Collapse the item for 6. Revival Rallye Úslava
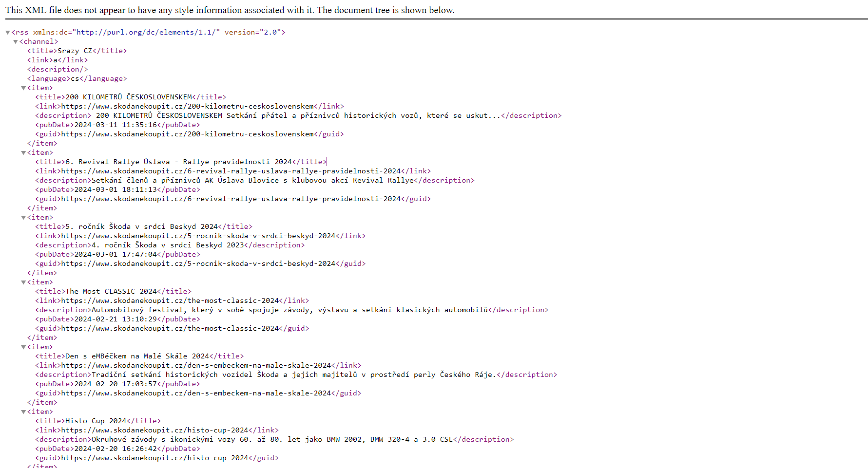Screen dimensions: 868x468 click(23, 153)
